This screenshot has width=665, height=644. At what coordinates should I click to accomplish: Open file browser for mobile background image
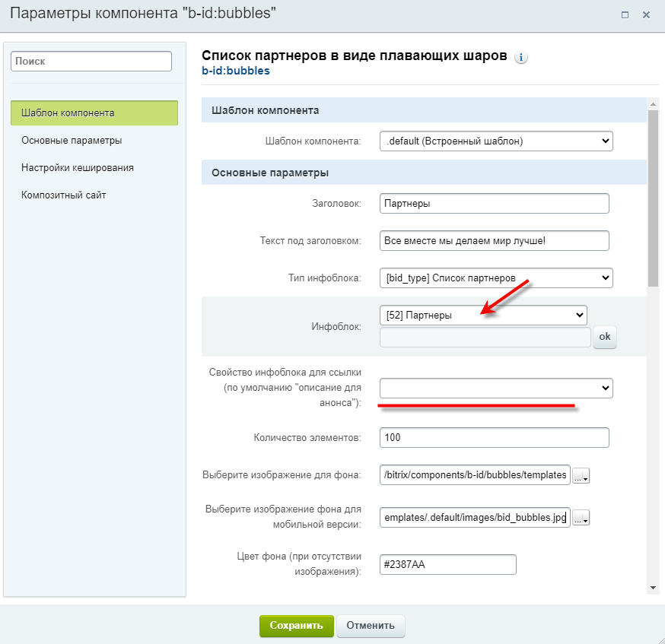point(581,518)
